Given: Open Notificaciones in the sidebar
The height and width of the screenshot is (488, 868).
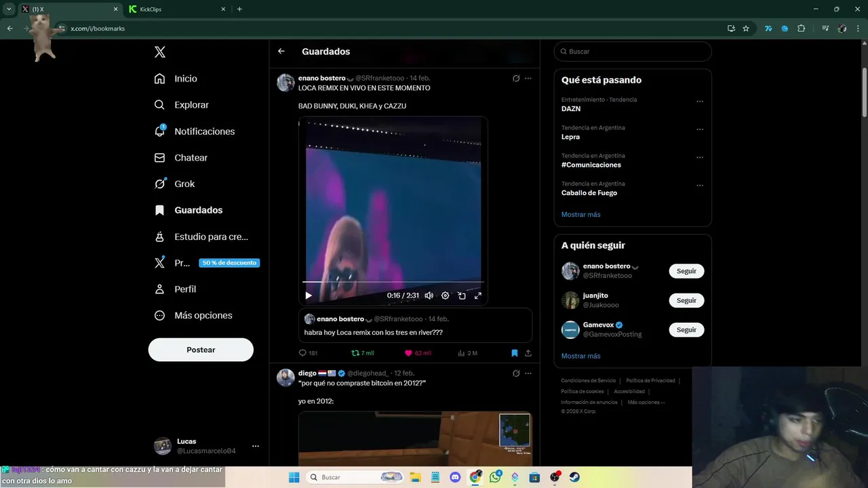Looking at the screenshot, I should pos(194,131).
